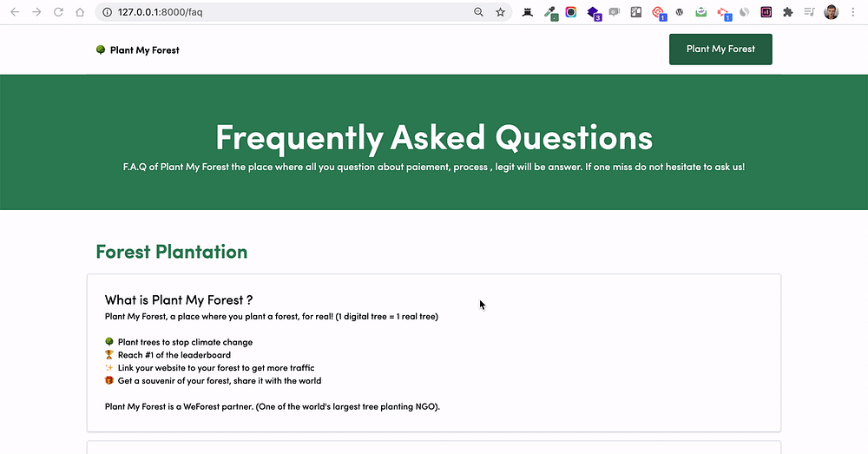Click the F.A.Q subtitle text in banner
The image size is (868, 454).
(x=434, y=167)
